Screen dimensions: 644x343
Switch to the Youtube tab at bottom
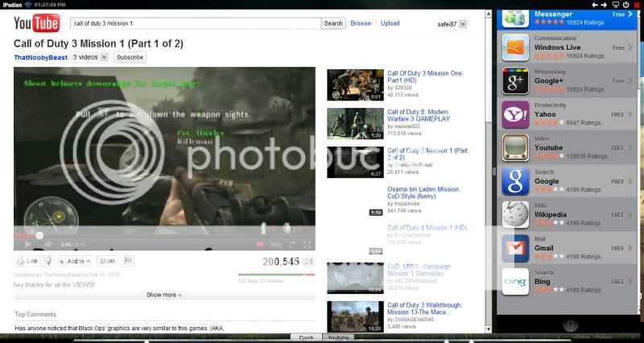(339, 338)
